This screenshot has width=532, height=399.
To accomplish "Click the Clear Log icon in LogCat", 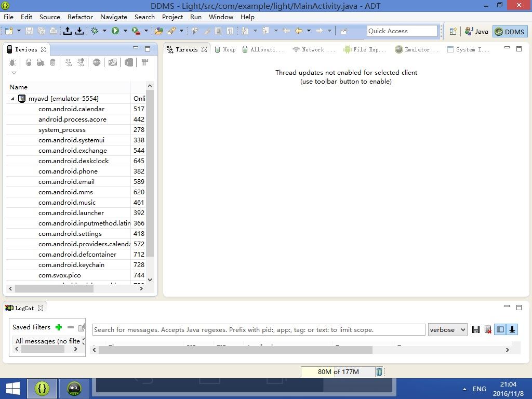I will click(x=488, y=329).
